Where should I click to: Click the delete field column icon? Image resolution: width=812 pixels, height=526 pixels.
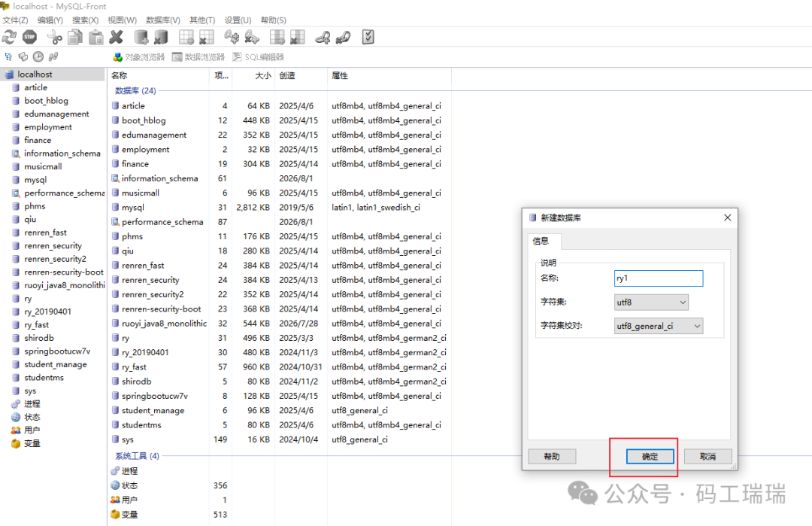(x=297, y=38)
